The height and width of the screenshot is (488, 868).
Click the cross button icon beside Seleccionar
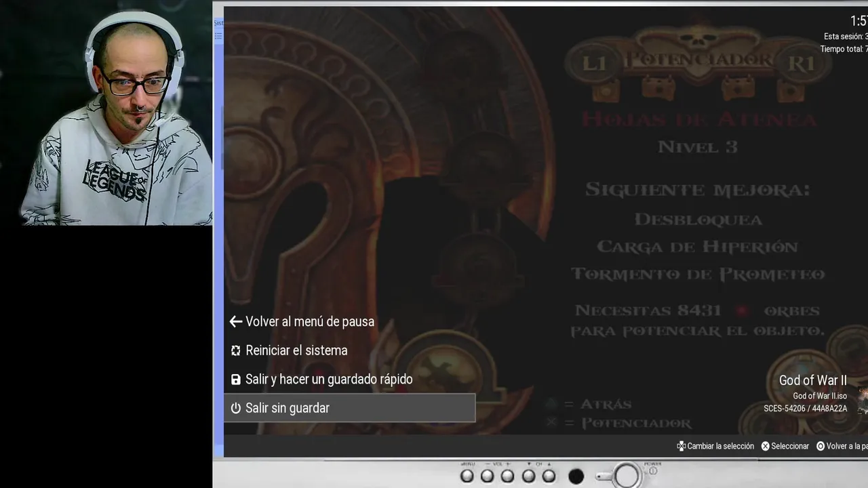765,446
